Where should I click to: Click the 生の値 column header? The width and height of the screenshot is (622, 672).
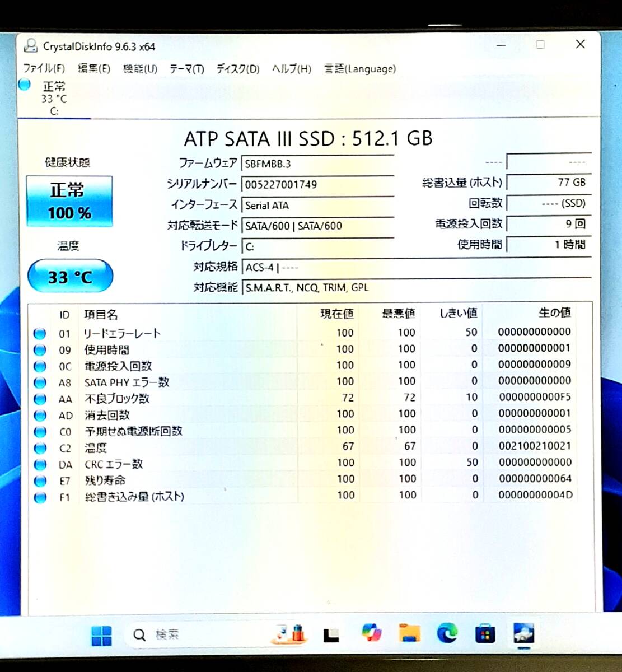point(554,312)
